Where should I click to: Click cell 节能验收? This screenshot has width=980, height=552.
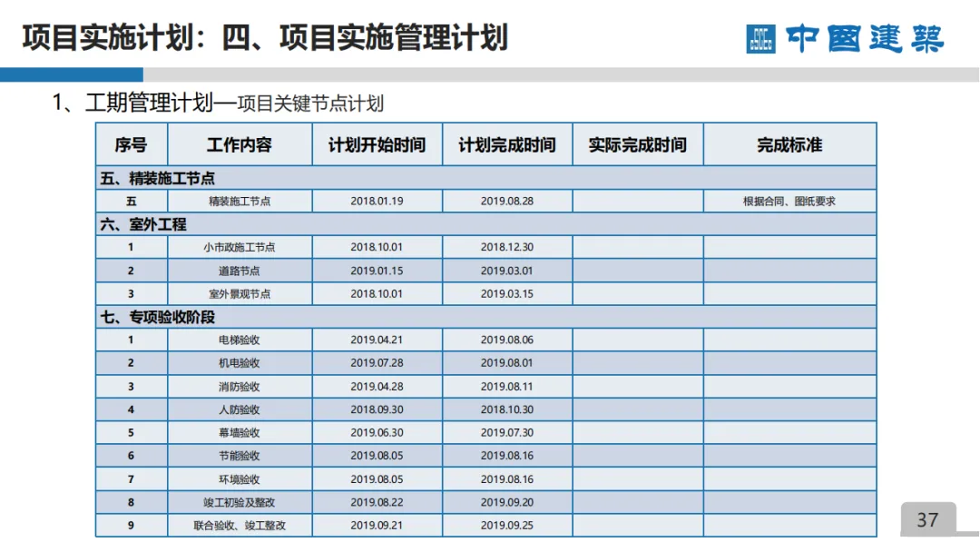(240, 456)
